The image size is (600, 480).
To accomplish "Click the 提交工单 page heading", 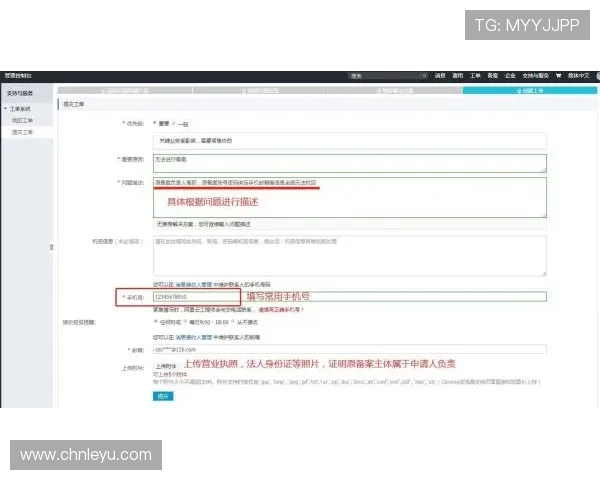I will tap(74, 104).
